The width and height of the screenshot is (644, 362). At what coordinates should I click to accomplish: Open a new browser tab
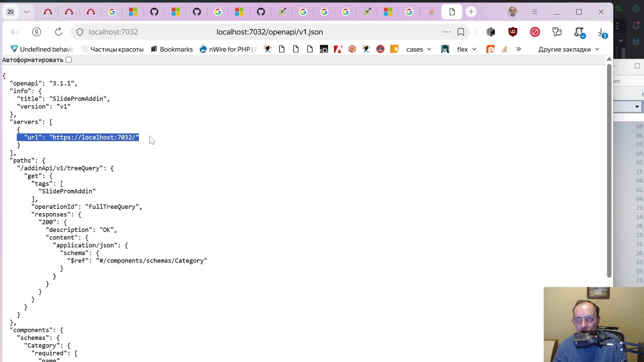click(x=471, y=12)
